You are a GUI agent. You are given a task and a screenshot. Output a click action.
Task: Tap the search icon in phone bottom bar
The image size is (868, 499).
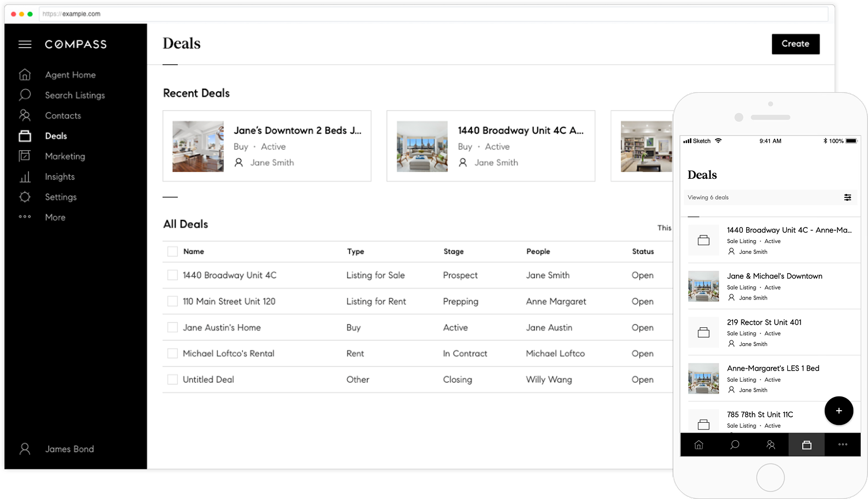[735, 445]
